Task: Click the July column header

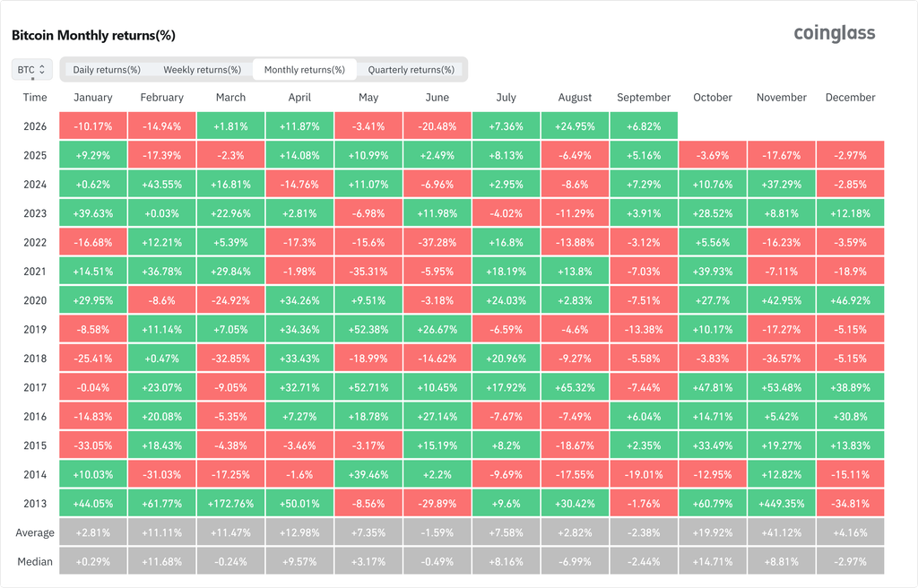Action: [506, 97]
